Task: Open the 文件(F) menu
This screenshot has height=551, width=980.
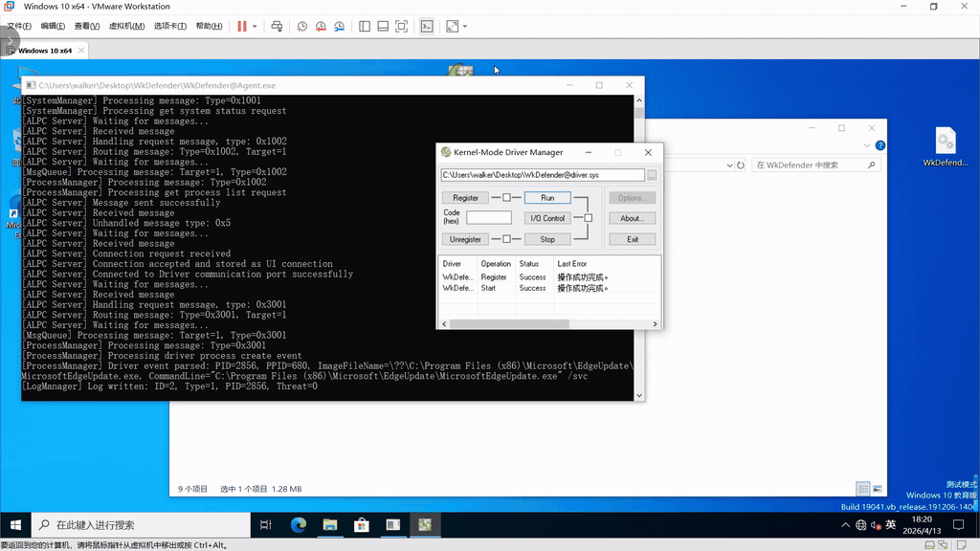Action: (19, 26)
